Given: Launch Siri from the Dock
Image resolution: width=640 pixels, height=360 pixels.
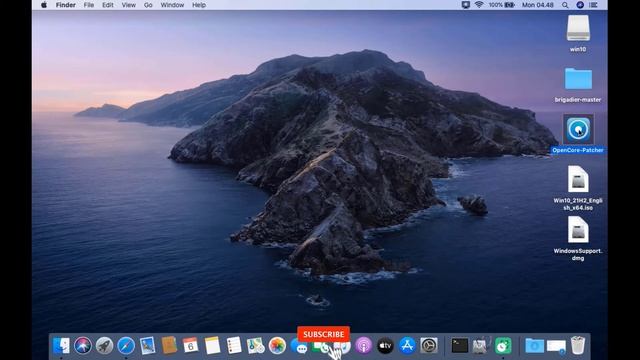Looking at the screenshot, I should 83,346.
